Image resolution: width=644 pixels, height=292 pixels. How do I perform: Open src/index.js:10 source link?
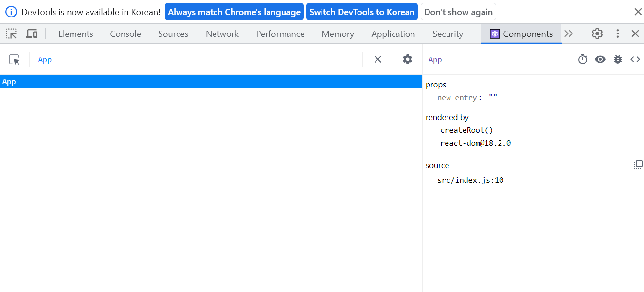(470, 180)
